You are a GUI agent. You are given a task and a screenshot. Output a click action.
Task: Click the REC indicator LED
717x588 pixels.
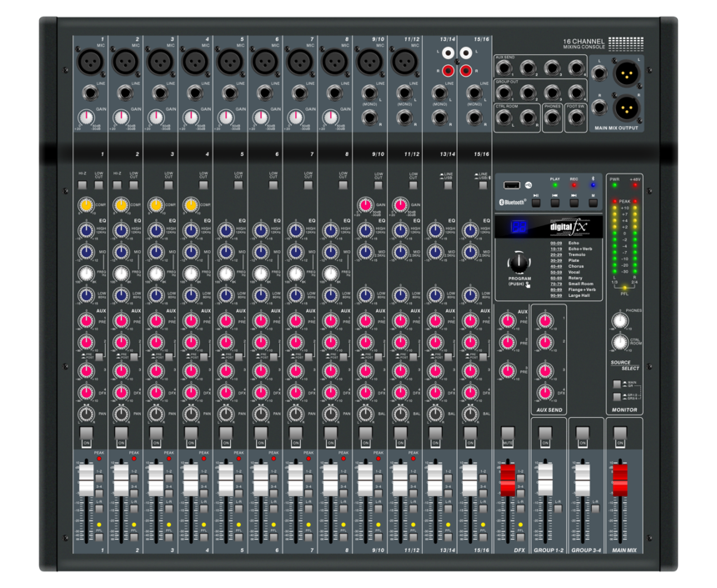pyautogui.click(x=574, y=185)
